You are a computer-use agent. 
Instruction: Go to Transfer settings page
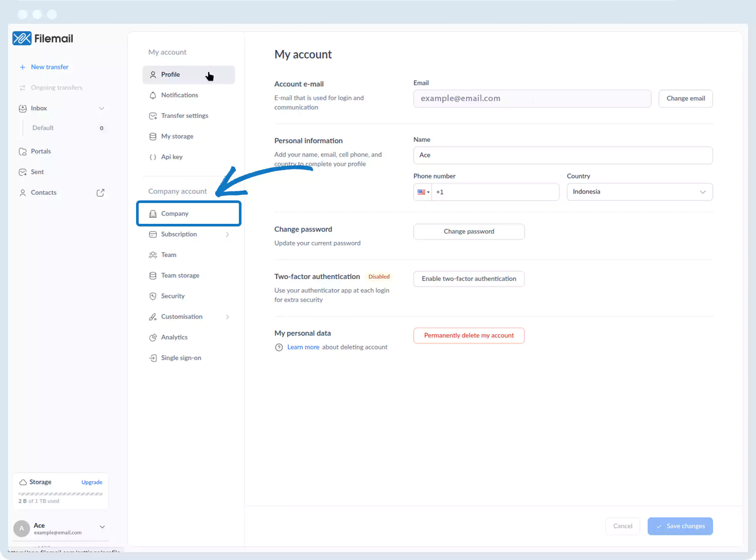click(x=184, y=116)
